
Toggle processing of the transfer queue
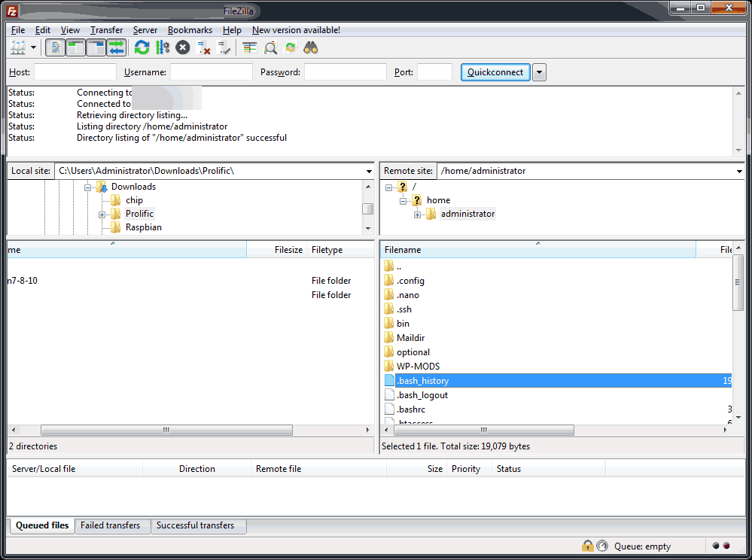(162, 47)
